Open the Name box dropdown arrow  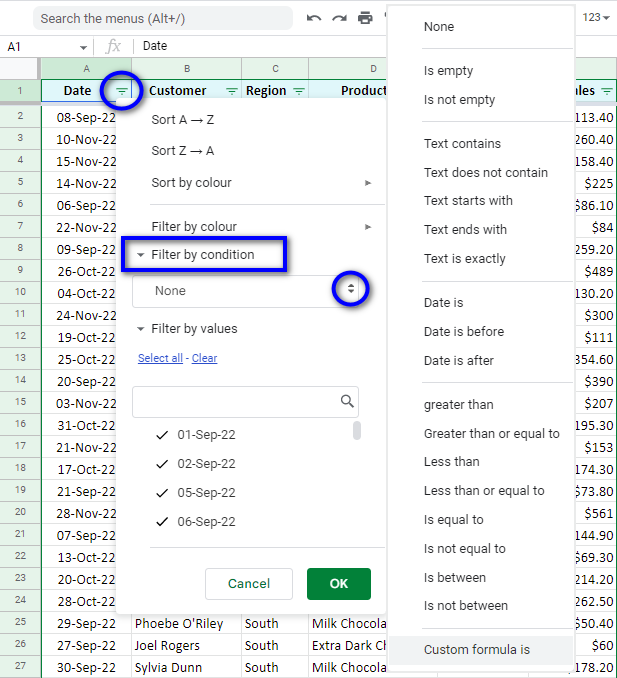click(83, 47)
